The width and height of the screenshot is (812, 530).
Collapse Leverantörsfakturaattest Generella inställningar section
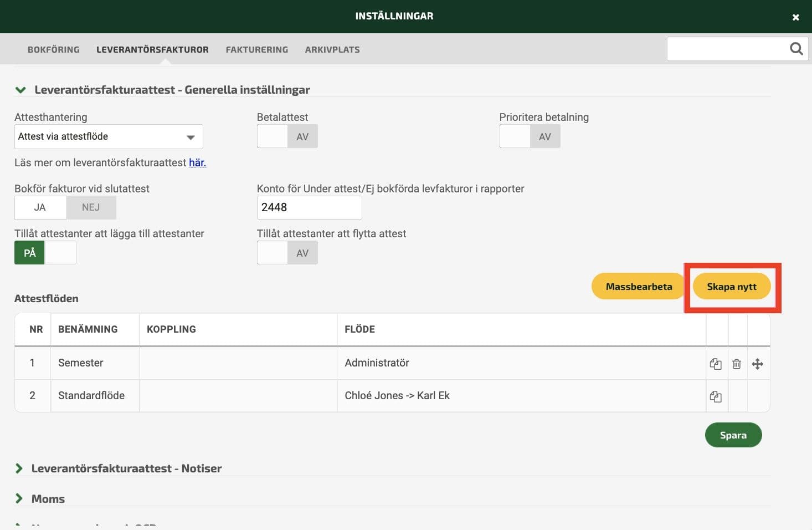(x=20, y=90)
